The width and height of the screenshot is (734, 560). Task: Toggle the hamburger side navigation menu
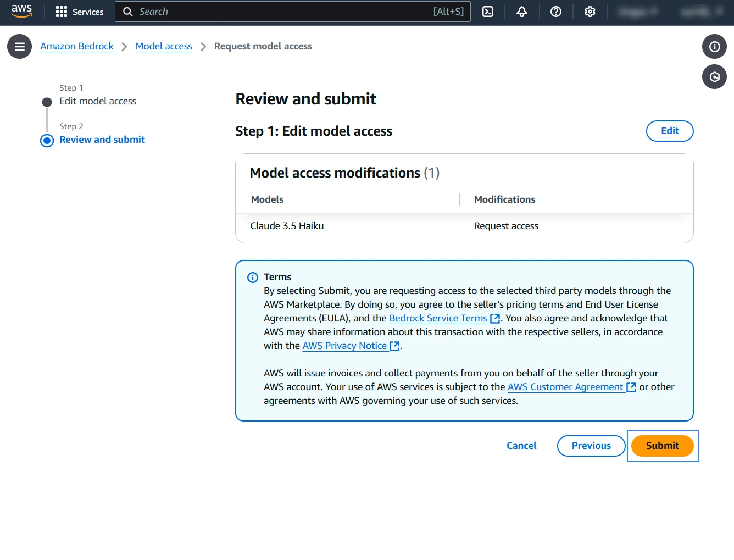(20, 47)
